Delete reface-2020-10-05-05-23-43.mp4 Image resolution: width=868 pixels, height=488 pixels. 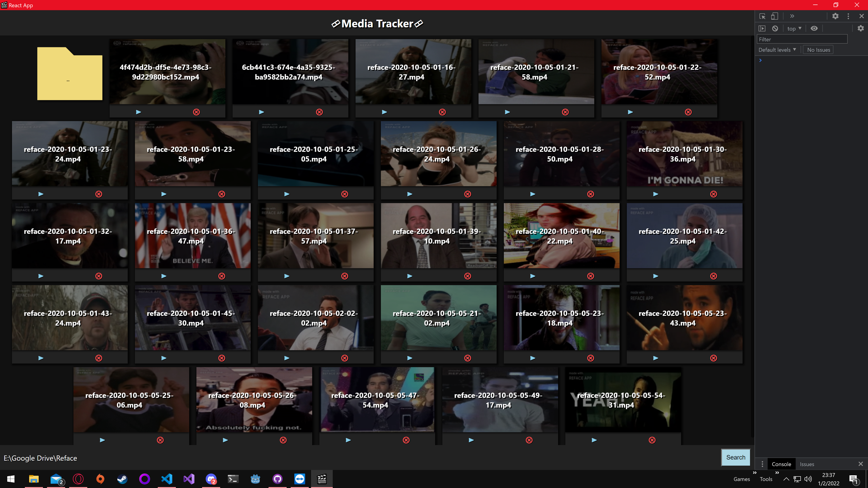[x=714, y=358]
